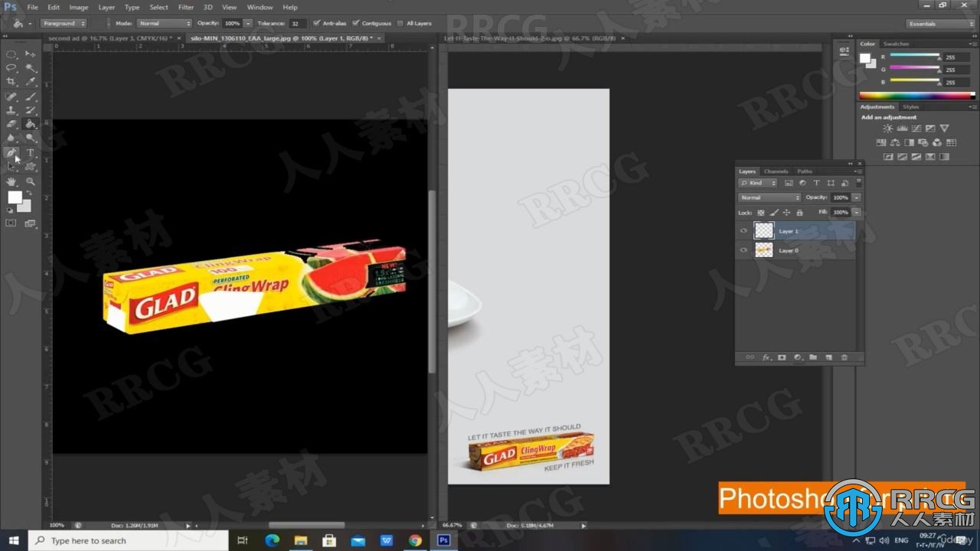The height and width of the screenshot is (551, 980).
Task: Switch to the Swatches tab
Action: click(896, 44)
